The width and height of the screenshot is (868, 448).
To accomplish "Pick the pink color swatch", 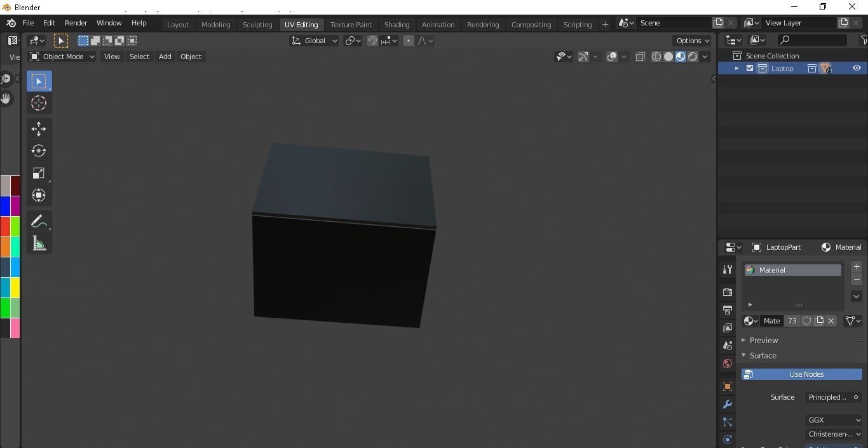I will 15,328.
